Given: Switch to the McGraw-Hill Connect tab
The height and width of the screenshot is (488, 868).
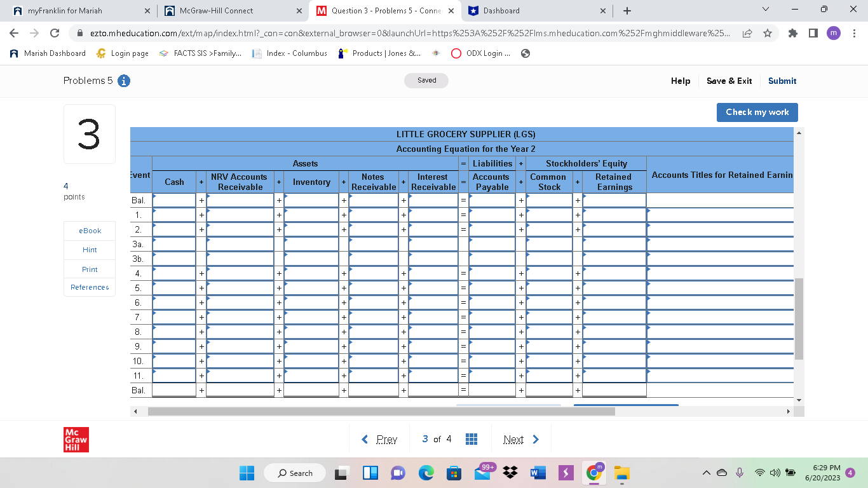Looking at the screenshot, I should tap(231, 11).
